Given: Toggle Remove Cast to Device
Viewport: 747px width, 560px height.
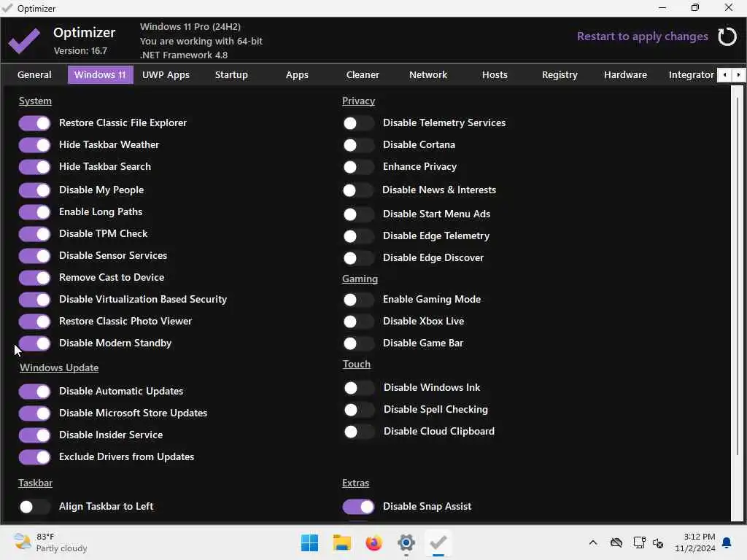Looking at the screenshot, I should [34, 278].
